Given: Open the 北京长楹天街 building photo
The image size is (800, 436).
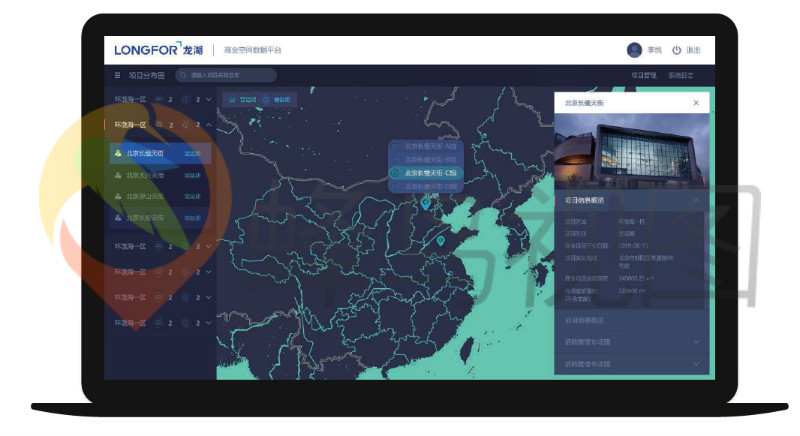Looking at the screenshot, I should [632, 151].
